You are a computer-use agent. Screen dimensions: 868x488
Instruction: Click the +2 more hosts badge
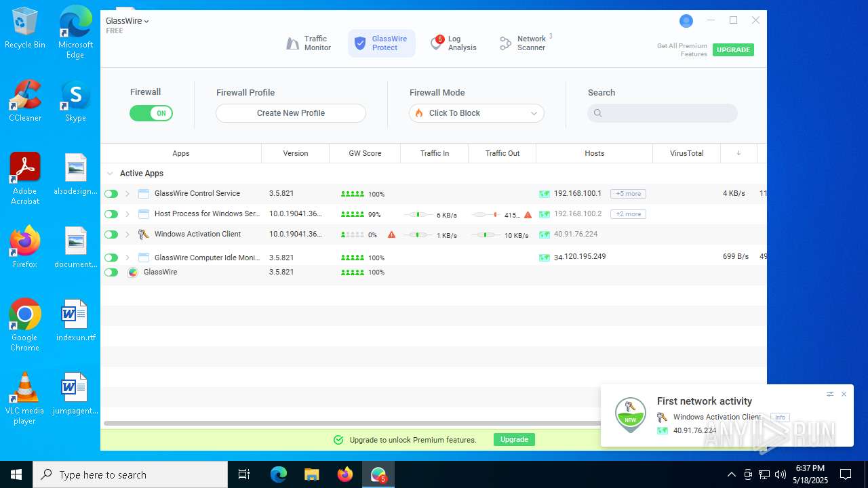(x=628, y=214)
